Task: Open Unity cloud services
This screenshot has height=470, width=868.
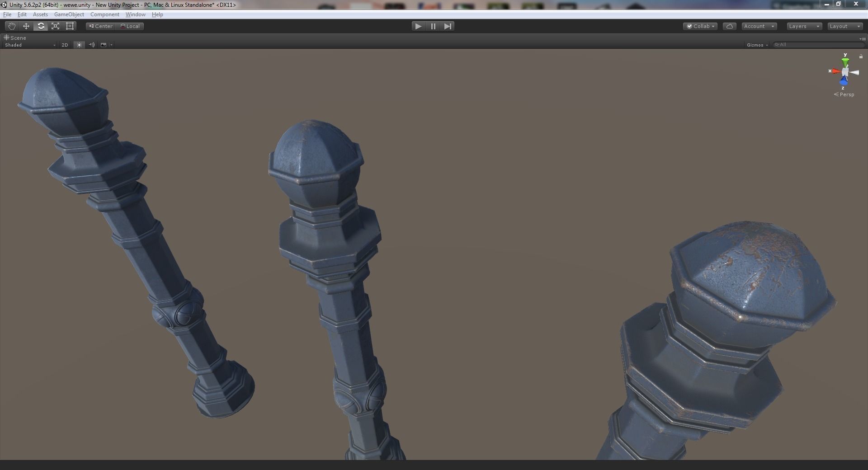Action: (729, 26)
